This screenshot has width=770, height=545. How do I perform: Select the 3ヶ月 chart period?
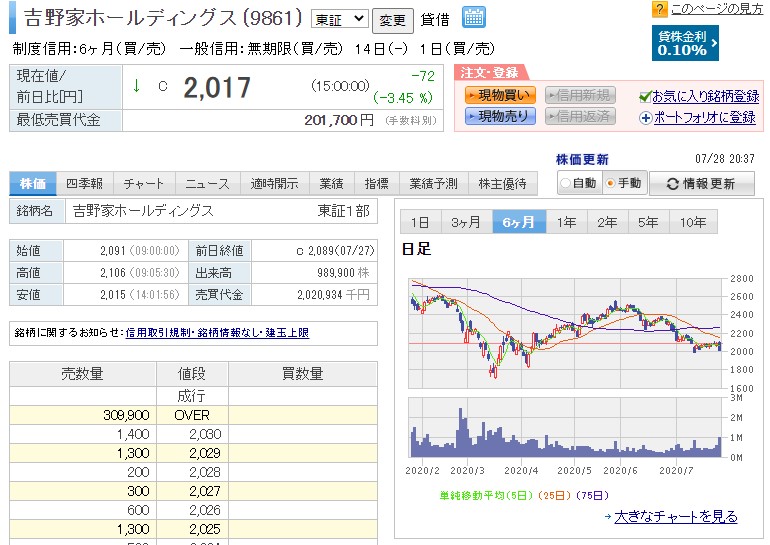466,222
